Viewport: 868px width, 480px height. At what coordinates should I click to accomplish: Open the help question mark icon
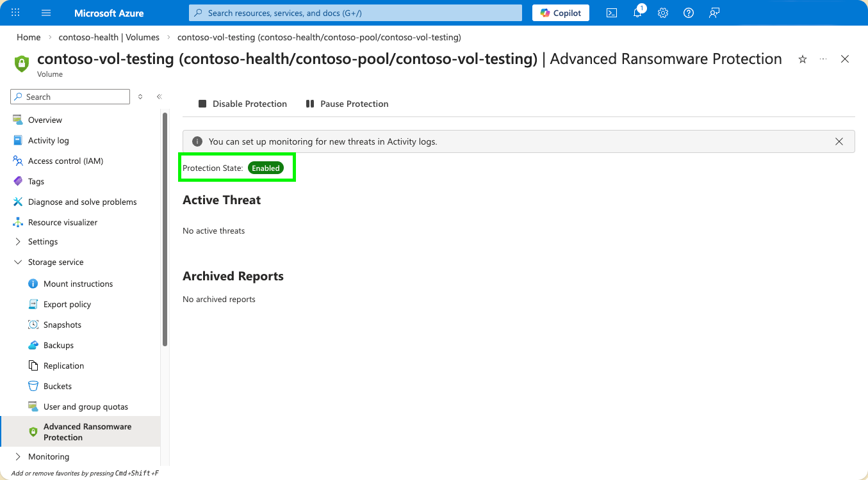[689, 13]
